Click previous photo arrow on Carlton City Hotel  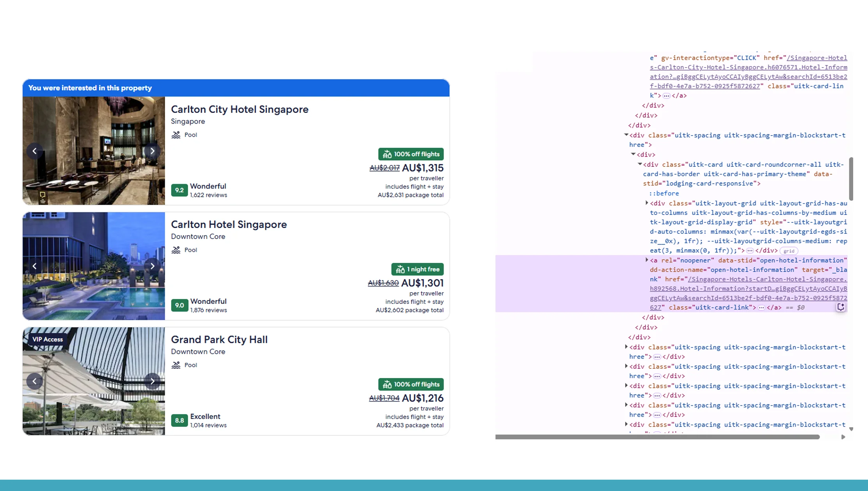point(34,151)
